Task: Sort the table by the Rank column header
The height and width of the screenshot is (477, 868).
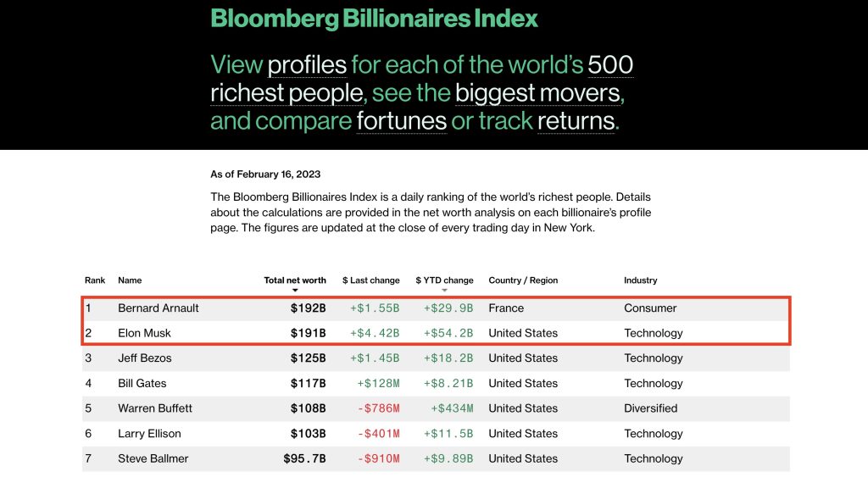Action: click(95, 280)
